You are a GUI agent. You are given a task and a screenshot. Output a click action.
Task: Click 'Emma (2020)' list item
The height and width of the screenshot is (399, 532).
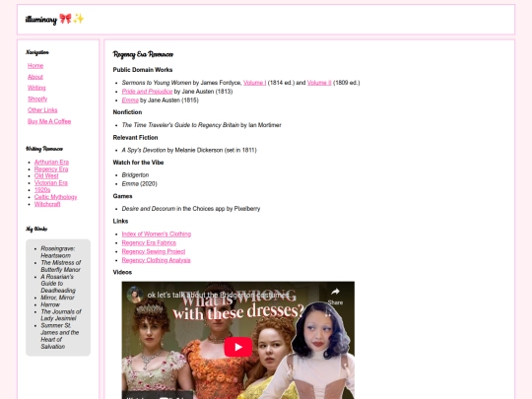point(140,183)
